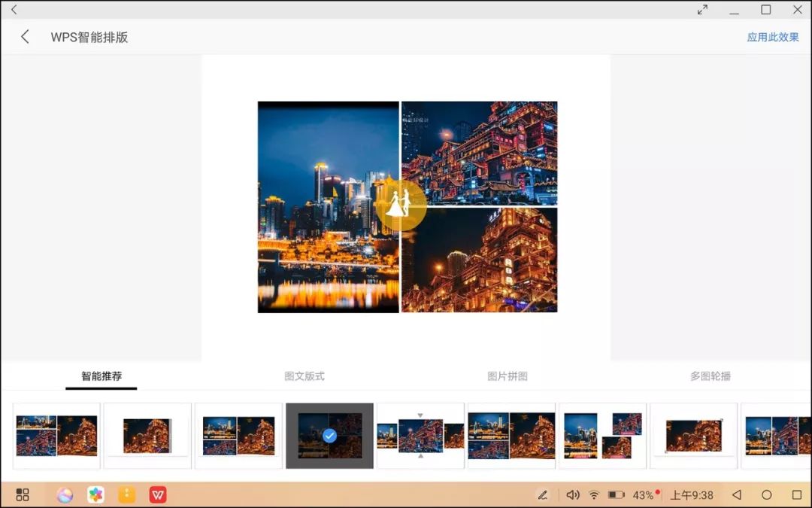The width and height of the screenshot is (812, 508).
Task: Choose the single framed photo layout thumbnail
Action: coord(694,436)
